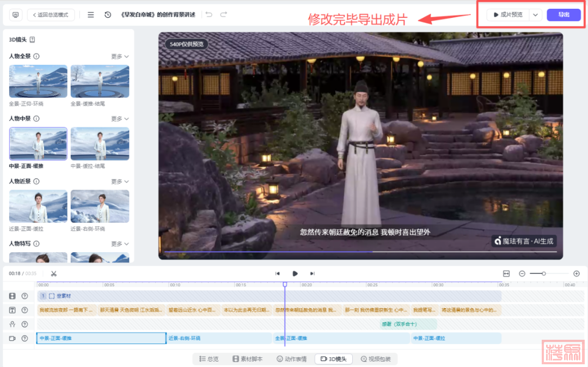The image size is (588, 367).
Task: Click the 导出 export button
Action: point(563,15)
